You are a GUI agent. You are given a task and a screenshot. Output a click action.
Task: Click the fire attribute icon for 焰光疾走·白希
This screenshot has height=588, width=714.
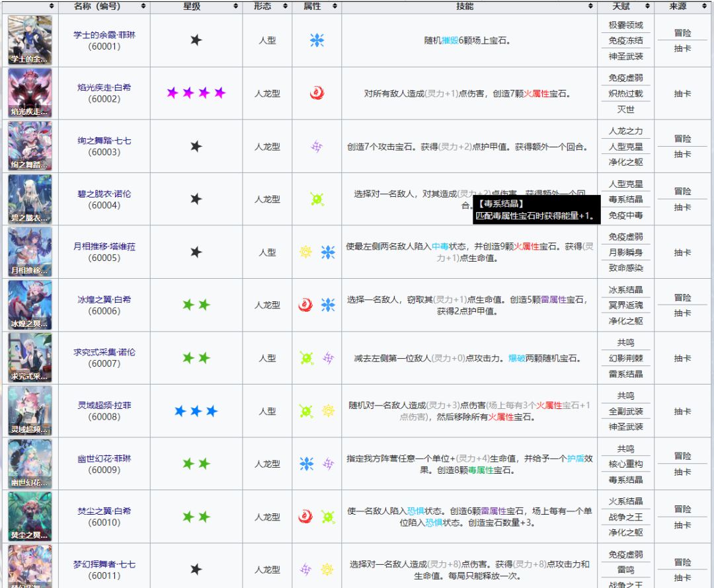point(317,93)
